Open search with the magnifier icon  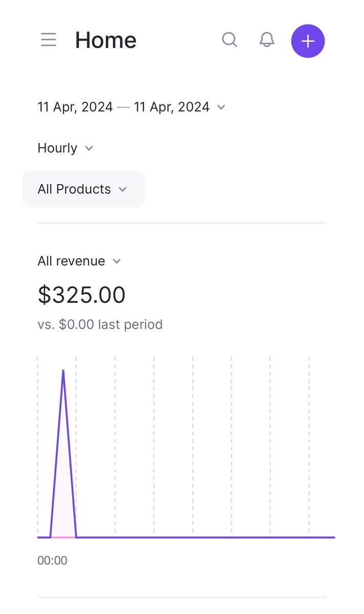[x=230, y=40]
